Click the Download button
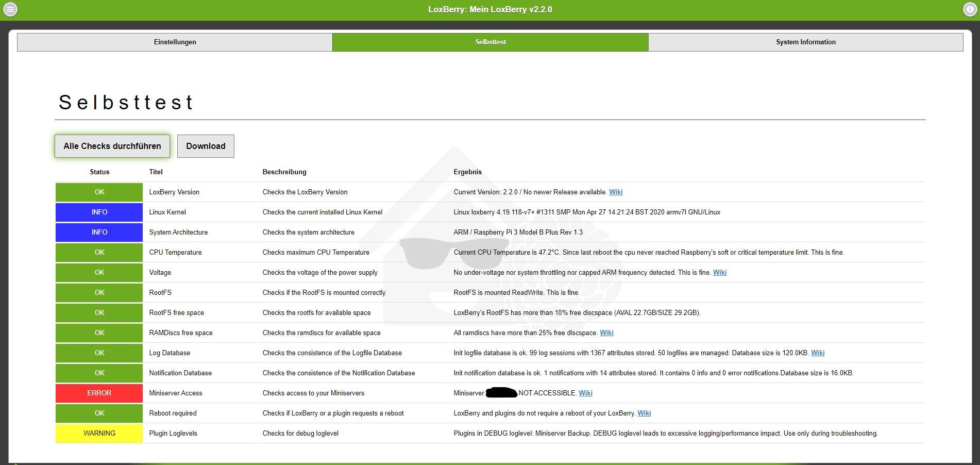Screen dimensions: 980x465 [206, 146]
